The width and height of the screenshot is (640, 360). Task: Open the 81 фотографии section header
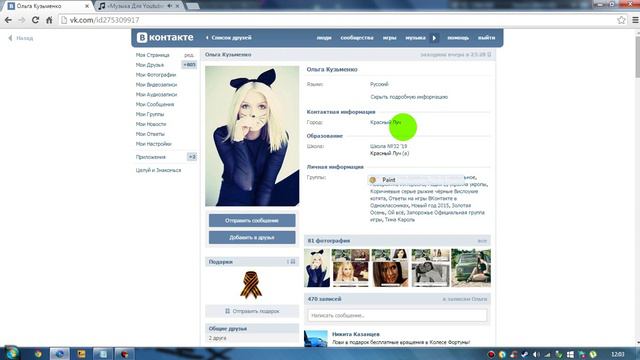[397, 241]
